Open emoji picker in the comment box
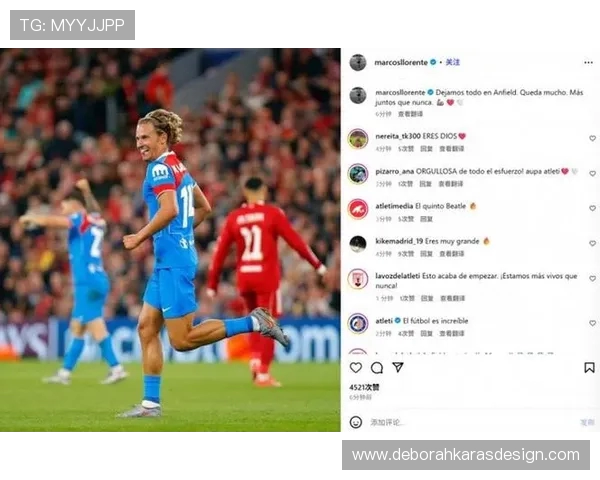Image resolution: width=600 pixels, height=480 pixels. click(x=356, y=422)
